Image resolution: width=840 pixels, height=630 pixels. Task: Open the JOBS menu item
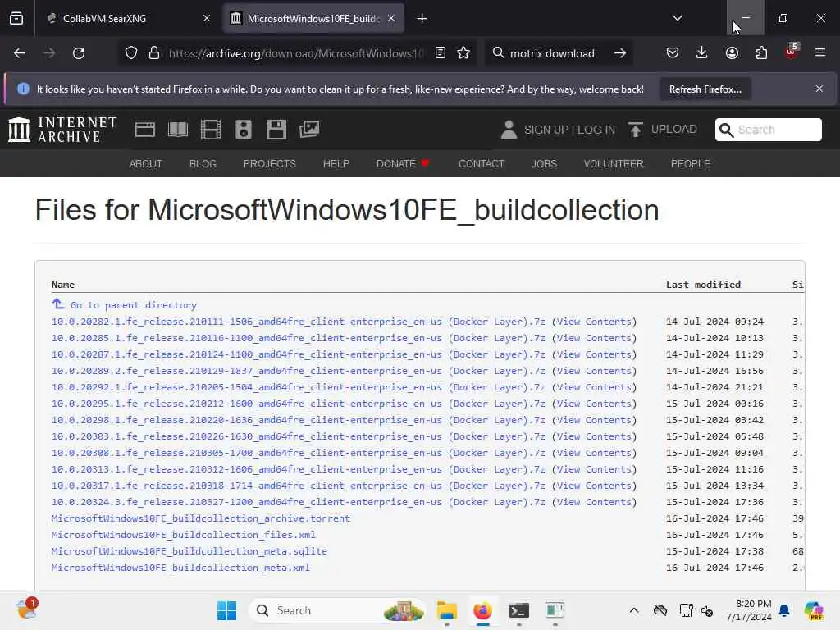point(544,164)
